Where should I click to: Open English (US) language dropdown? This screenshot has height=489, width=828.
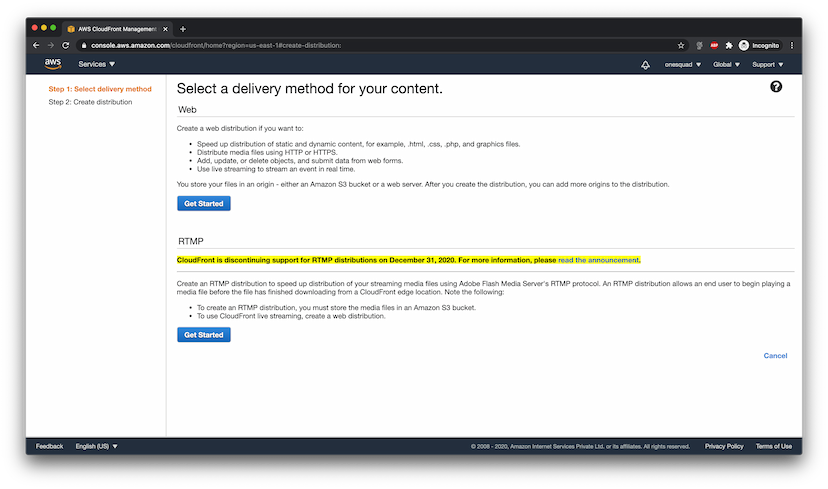click(97, 446)
